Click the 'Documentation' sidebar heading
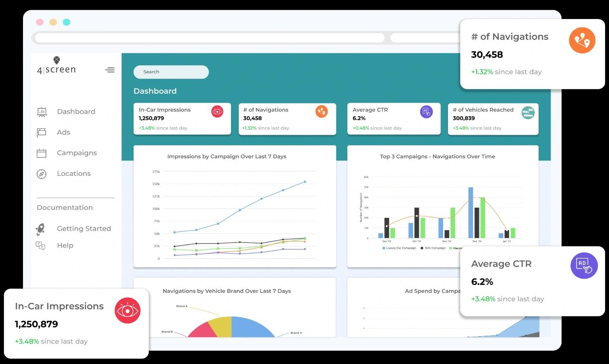Viewport: 609px width, 364px height. (65, 208)
